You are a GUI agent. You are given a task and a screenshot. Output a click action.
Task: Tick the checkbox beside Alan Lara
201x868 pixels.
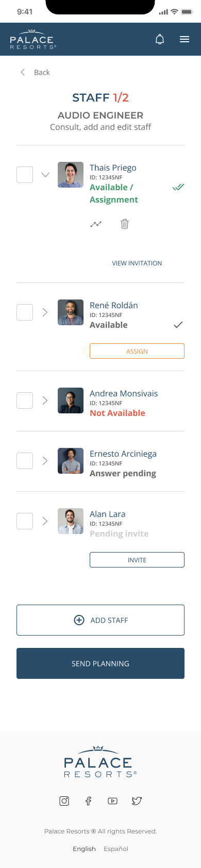pyautogui.click(x=25, y=521)
